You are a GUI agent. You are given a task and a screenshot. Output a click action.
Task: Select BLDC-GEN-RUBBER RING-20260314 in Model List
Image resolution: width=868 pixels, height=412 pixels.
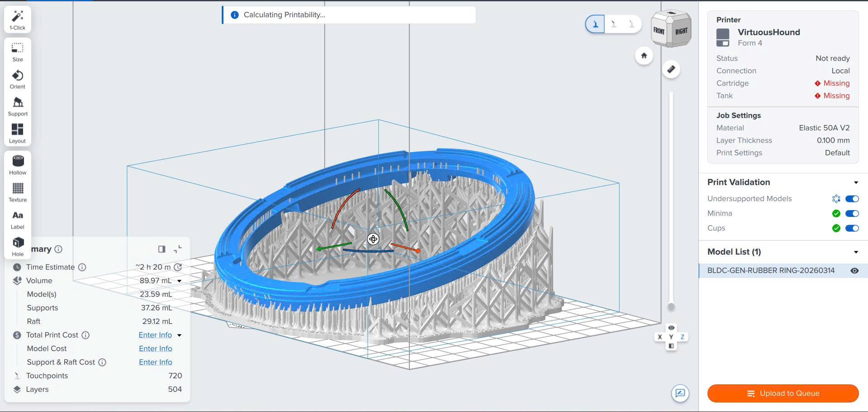[x=771, y=271]
